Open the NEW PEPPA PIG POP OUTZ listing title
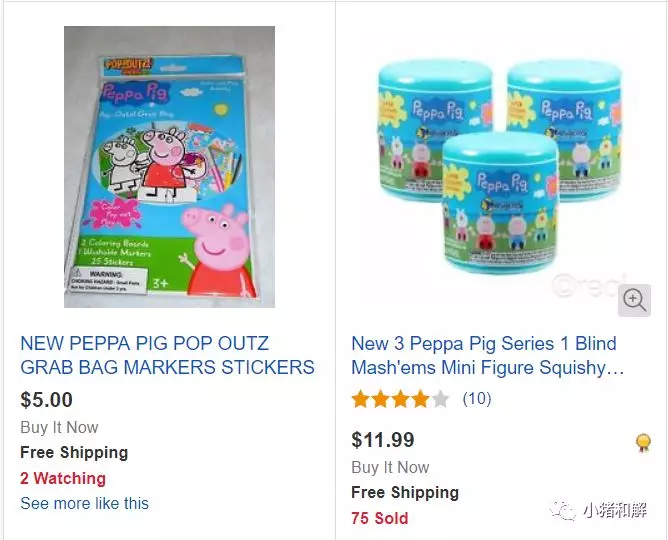668x540 pixels. [x=167, y=356]
